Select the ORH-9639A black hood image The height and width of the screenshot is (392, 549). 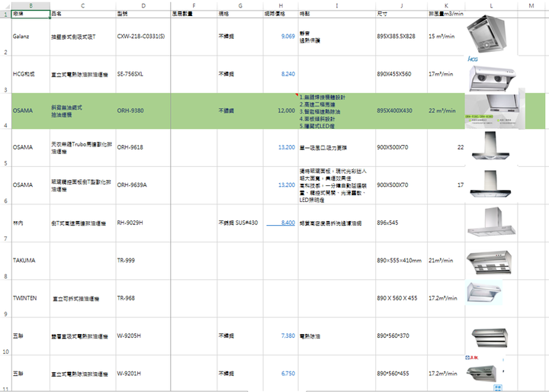tap(490, 185)
